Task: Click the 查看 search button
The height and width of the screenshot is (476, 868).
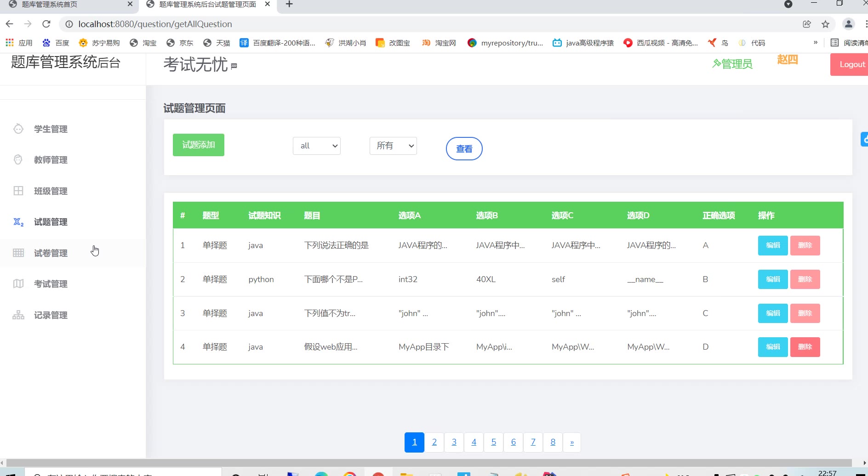Action: 464,149
